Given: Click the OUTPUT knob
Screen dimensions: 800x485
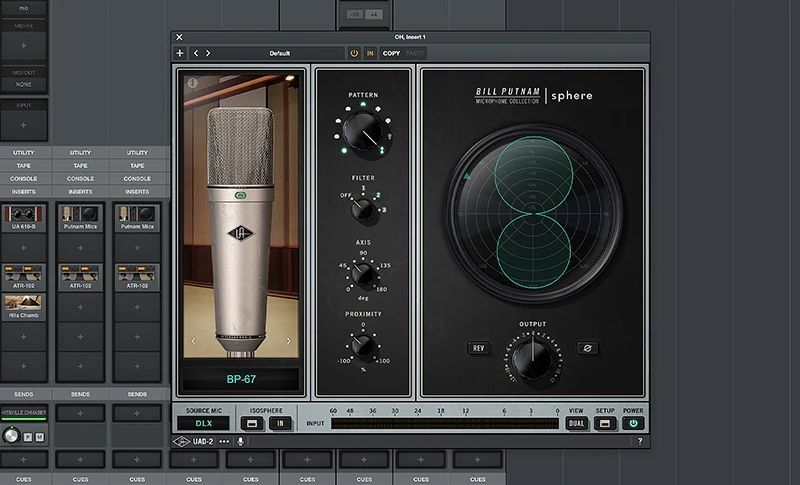Looking at the screenshot, I should pos(532,359).
